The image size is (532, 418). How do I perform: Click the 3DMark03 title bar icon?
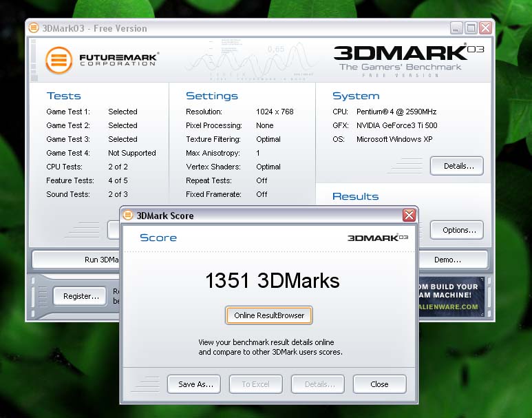click(x=34, y=28)
